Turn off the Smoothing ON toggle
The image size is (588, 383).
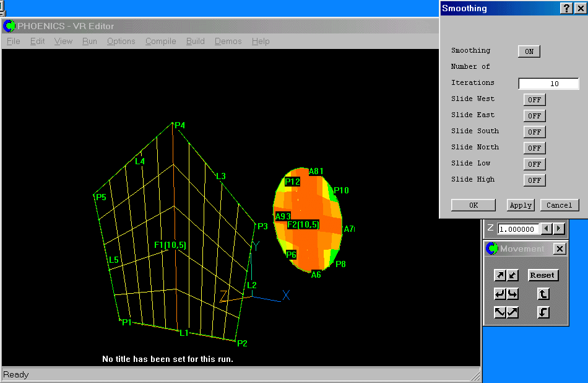tap(529, 51)
